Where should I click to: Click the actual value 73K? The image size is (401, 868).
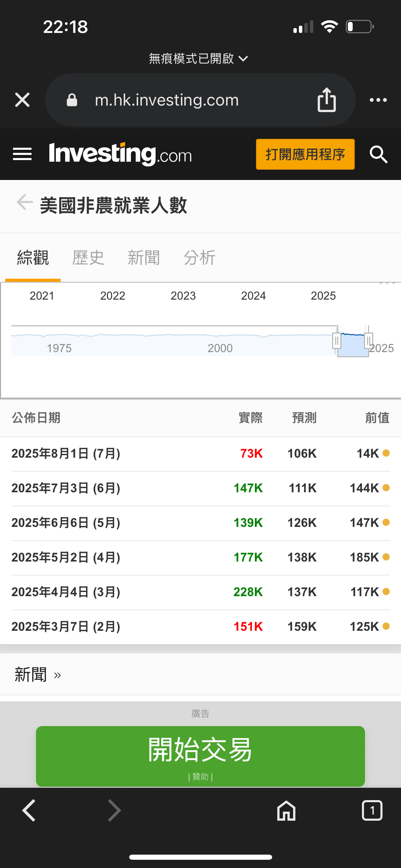point(252,454)
